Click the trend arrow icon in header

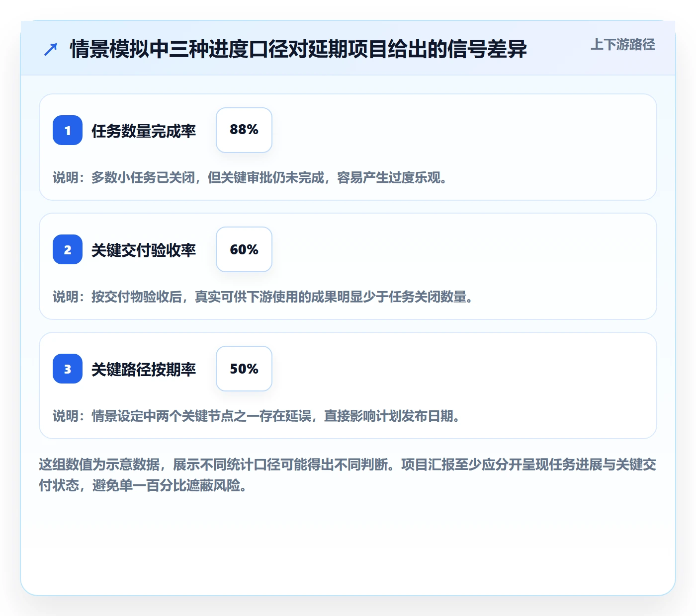click(x=51, y=49)
